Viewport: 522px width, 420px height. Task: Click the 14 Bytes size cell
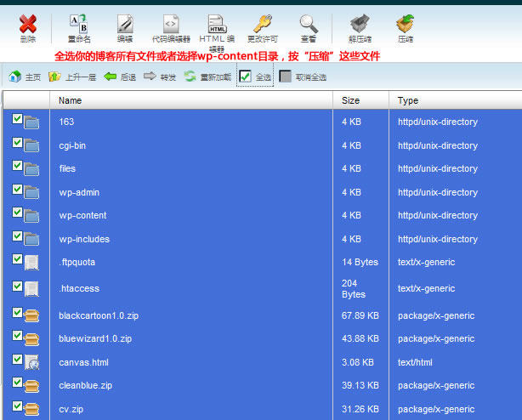click(360, 262)
